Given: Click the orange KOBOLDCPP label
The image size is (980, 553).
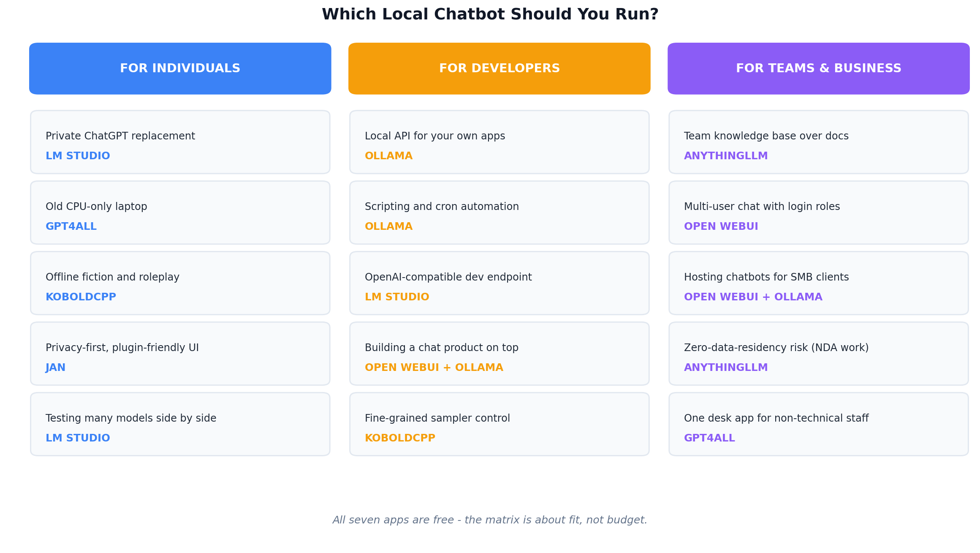Looking at the screenshot, I should coord(400,438).
